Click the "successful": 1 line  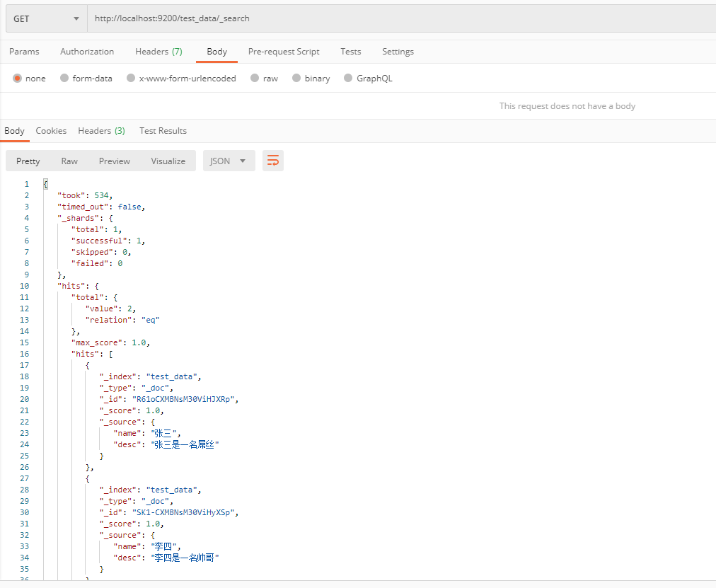[108, 241]
